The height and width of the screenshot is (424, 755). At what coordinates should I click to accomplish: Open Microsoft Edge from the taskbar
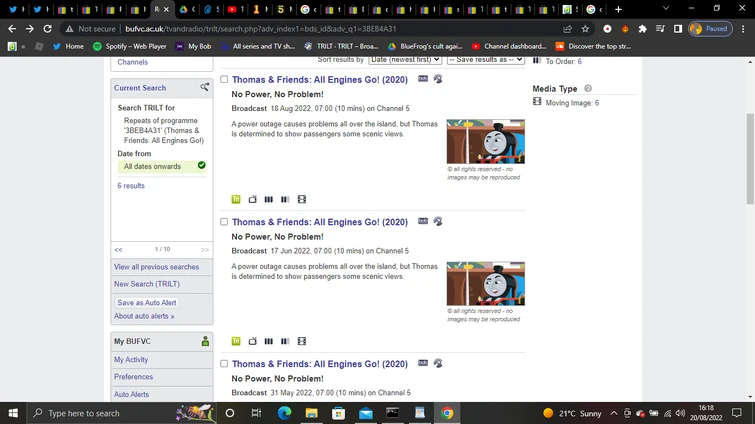284,413
